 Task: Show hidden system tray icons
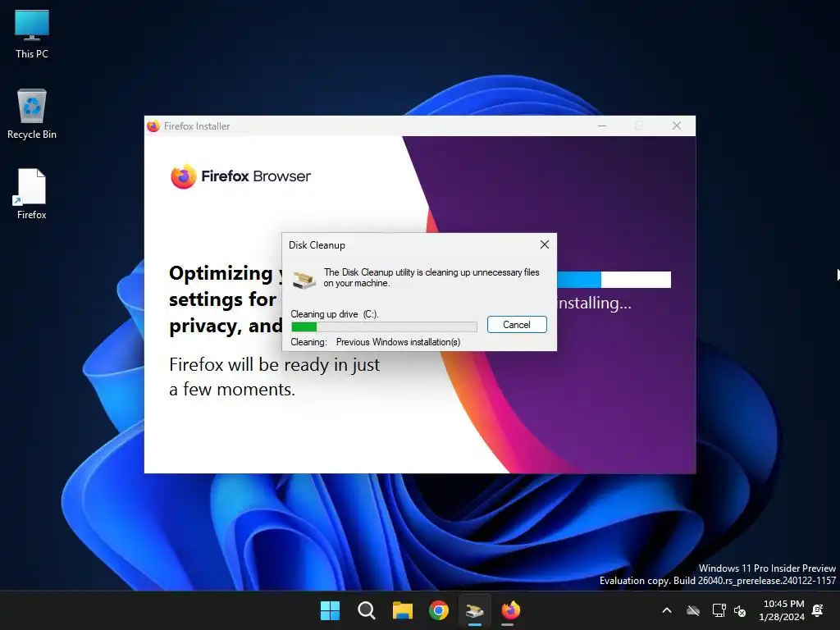[667, 610]
